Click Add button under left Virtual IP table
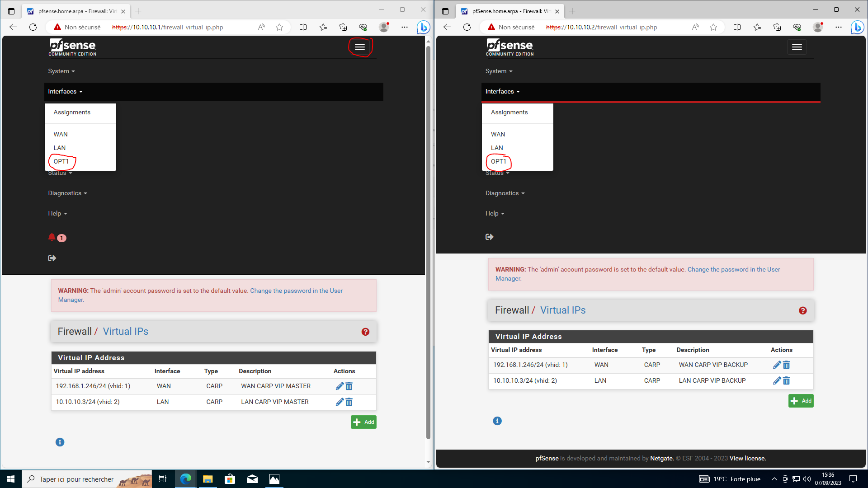Image resolution: width=868 pixels, height=488 pixels. click(x=363, y=422)
